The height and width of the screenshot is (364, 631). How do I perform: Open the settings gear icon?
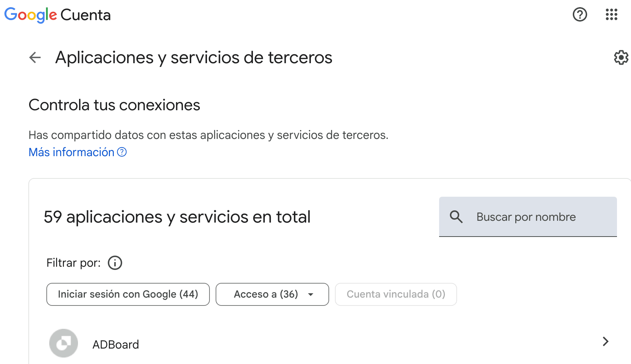[621, 57]
